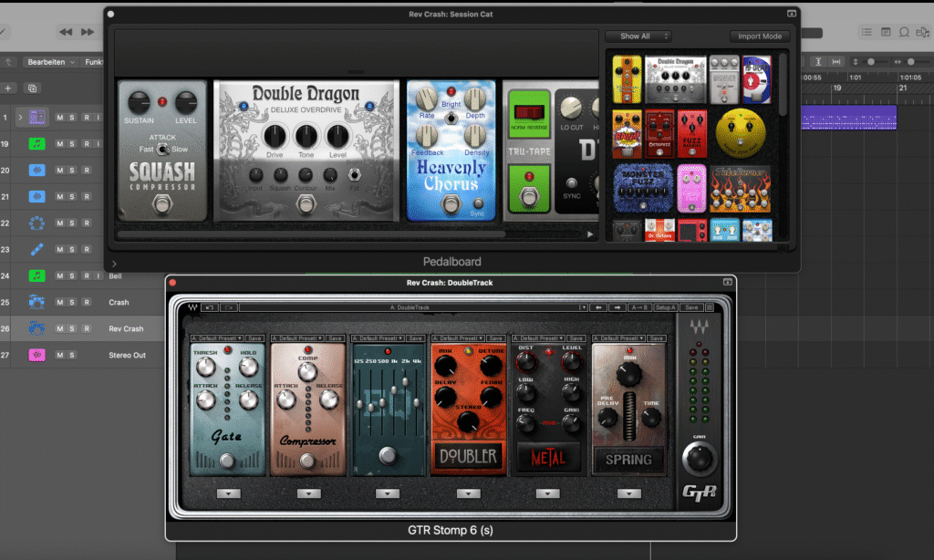
Task: Click the Waves logo in GTR toolbar
Action: [192, 307]
